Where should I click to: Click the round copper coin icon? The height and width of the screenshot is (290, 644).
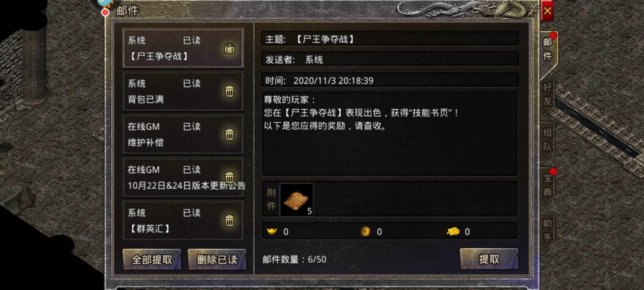click(x=365, y=231)
